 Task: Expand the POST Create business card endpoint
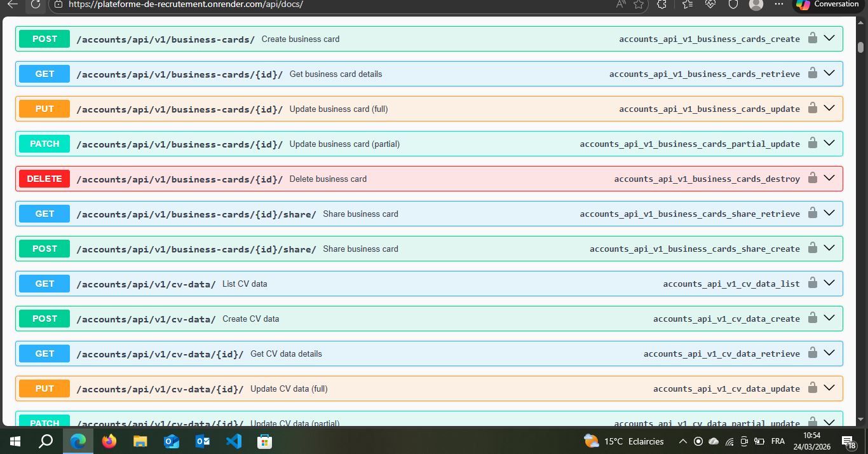tap(829, 38)
